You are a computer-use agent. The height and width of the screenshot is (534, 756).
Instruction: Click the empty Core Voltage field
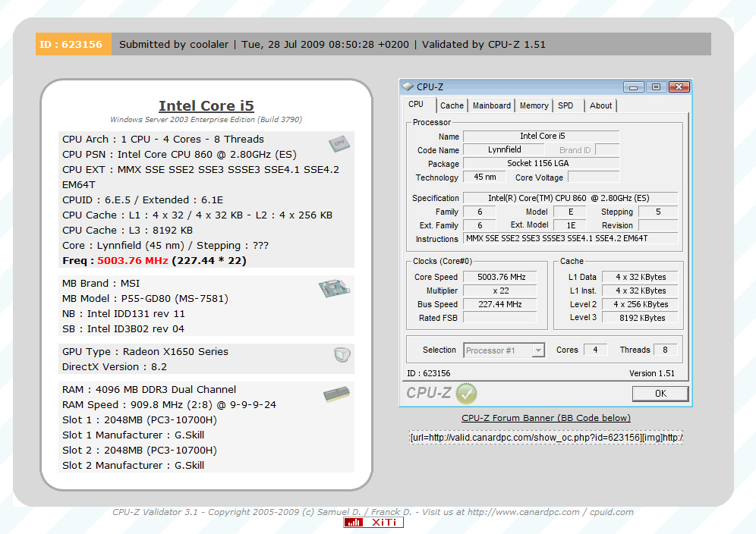pos(594,177)
